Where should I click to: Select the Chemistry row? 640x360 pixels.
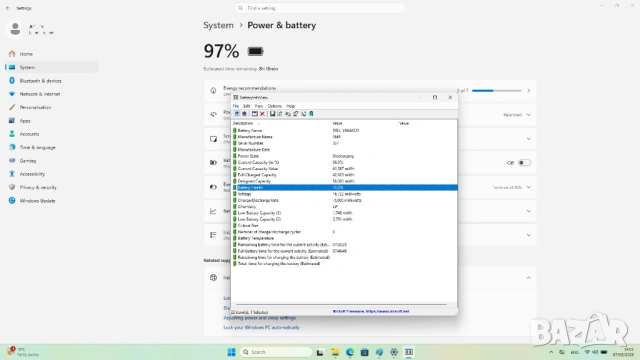[x=344, y=207]
